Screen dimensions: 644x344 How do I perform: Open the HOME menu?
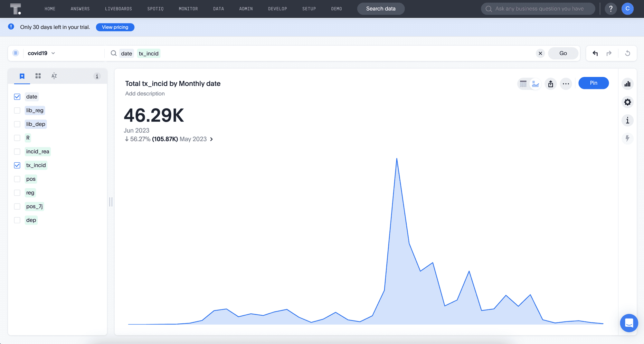[x=50, y=9]
